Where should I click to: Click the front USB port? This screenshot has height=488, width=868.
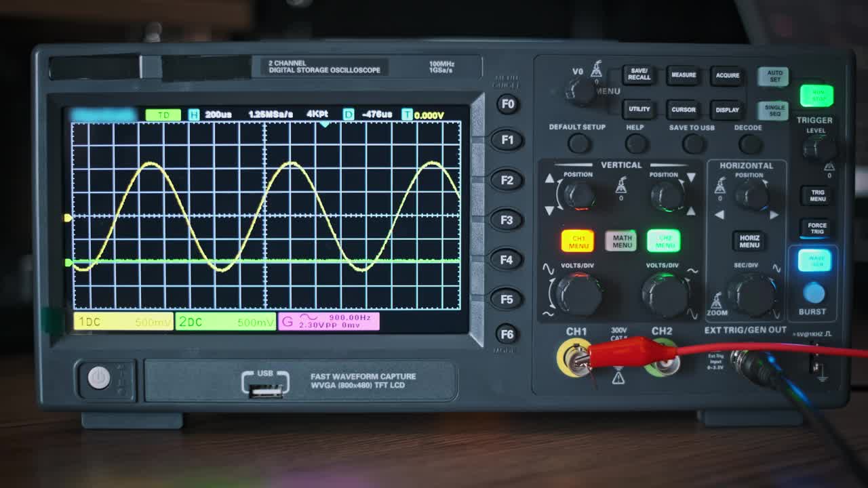tap(265, 390)
